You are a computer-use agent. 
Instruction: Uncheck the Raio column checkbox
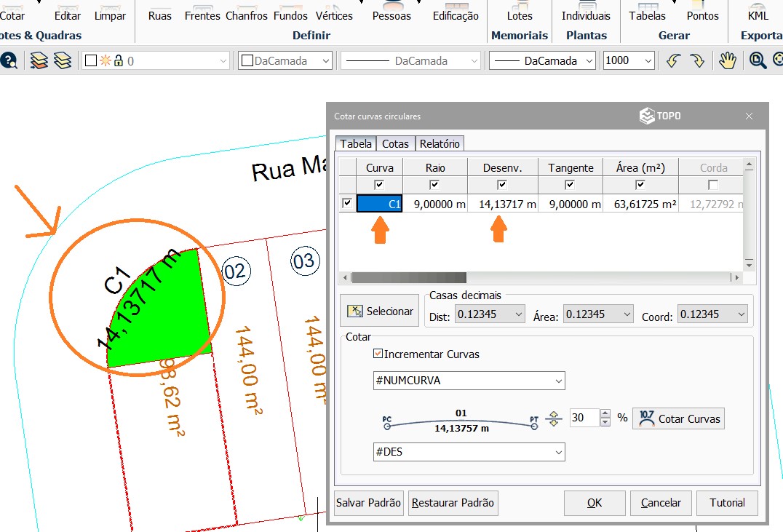click(x=434, y=185)
